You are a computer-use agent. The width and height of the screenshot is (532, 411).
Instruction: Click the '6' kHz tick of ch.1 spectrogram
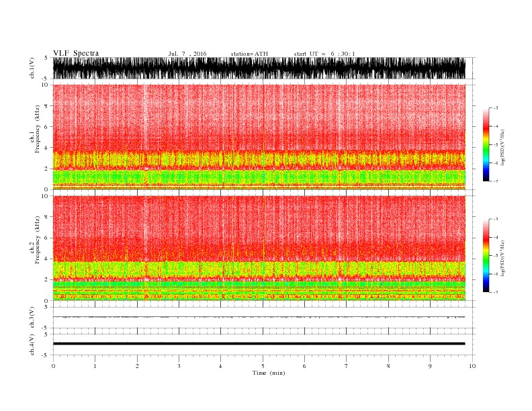(46, 127)
